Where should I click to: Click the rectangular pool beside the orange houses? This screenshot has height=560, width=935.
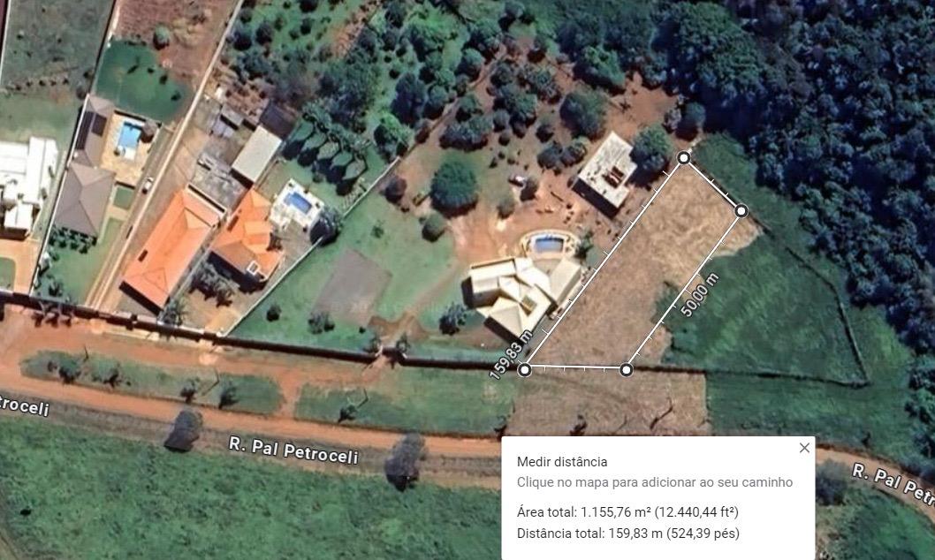pyautogui.click(x=299, y=203)
